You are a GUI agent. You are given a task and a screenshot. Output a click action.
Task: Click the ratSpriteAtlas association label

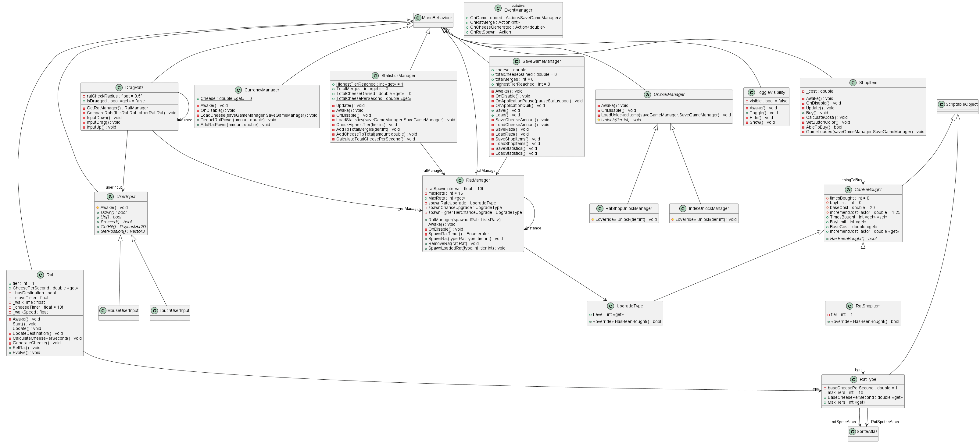tap(843, 422)
